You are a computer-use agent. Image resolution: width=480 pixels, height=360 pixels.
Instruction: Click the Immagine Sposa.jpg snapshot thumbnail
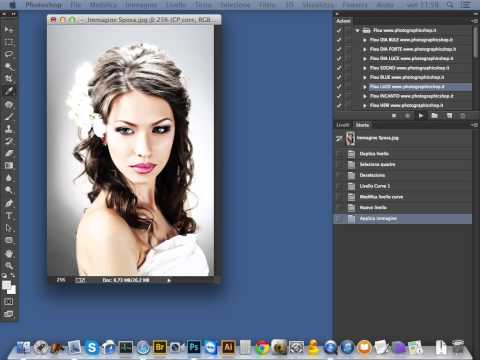350,138
